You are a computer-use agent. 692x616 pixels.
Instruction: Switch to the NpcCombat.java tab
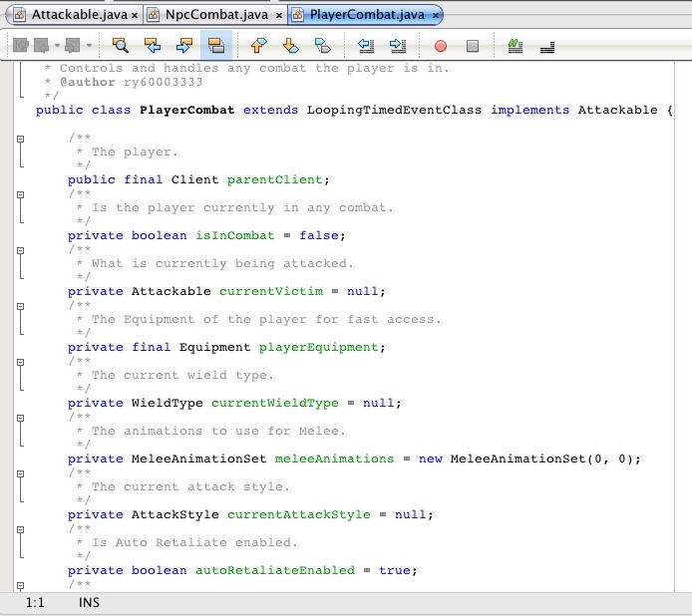216,15
